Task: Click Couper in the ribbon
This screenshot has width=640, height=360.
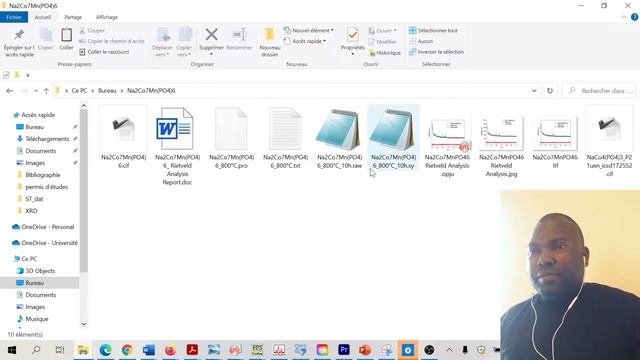Action: tap(92, 31)
